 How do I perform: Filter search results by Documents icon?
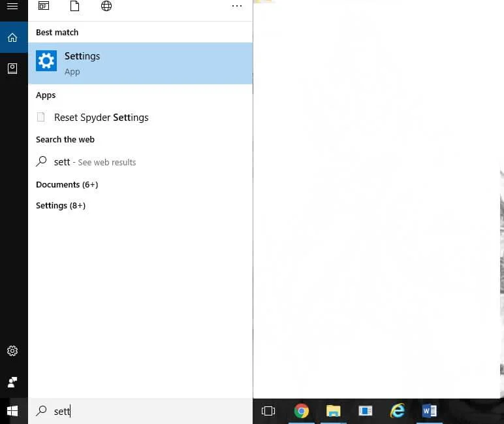click(74, 6)
